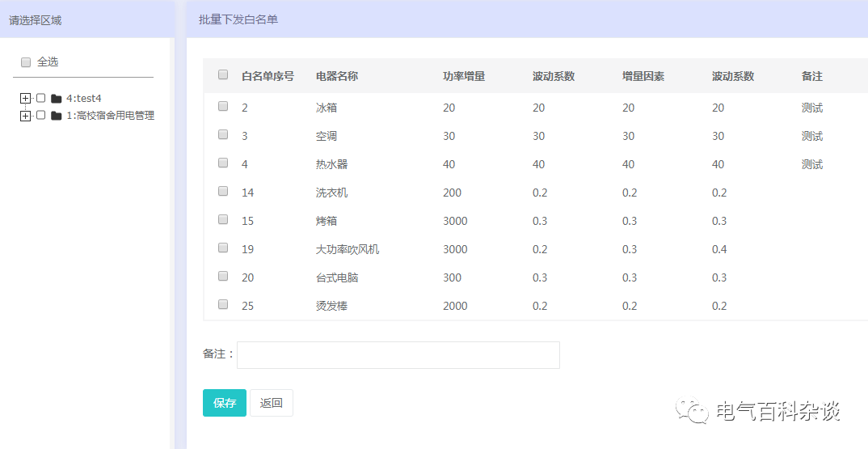Click the 台式电脑 appliance name cell
Image resolution: width=868 pixels, height=449 pixels.
[337, 277]
